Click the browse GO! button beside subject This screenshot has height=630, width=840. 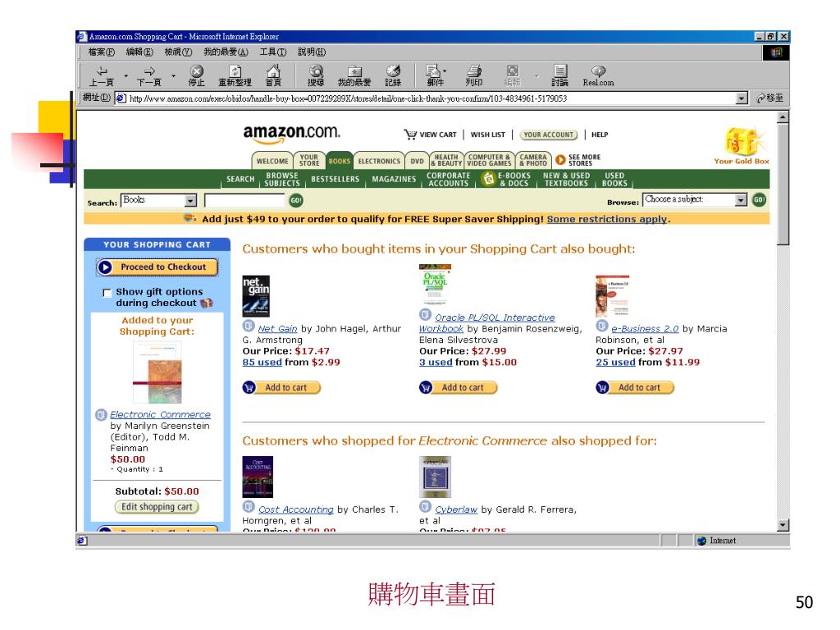[759, 200]
